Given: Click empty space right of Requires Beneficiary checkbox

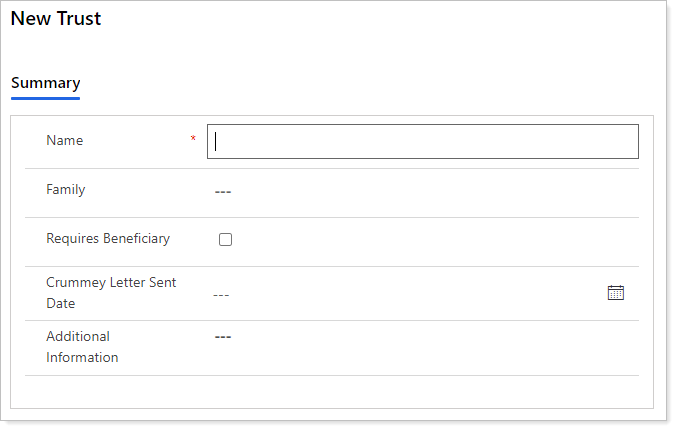Looking at the screenshot, I should 430,240.
